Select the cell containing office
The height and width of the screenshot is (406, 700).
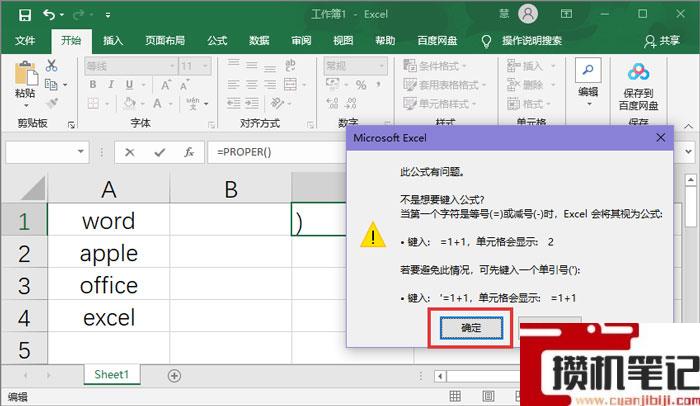(108, 286)
